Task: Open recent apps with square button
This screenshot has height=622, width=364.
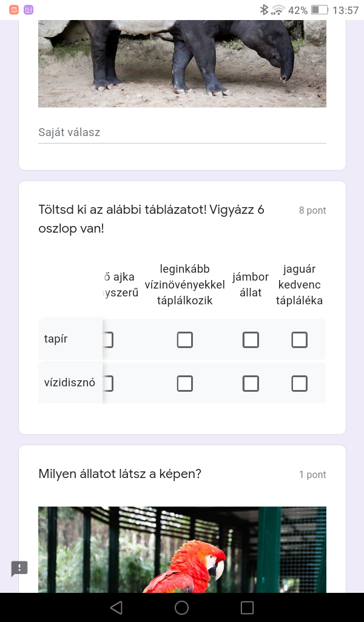Action: click(x=247, y=607)
